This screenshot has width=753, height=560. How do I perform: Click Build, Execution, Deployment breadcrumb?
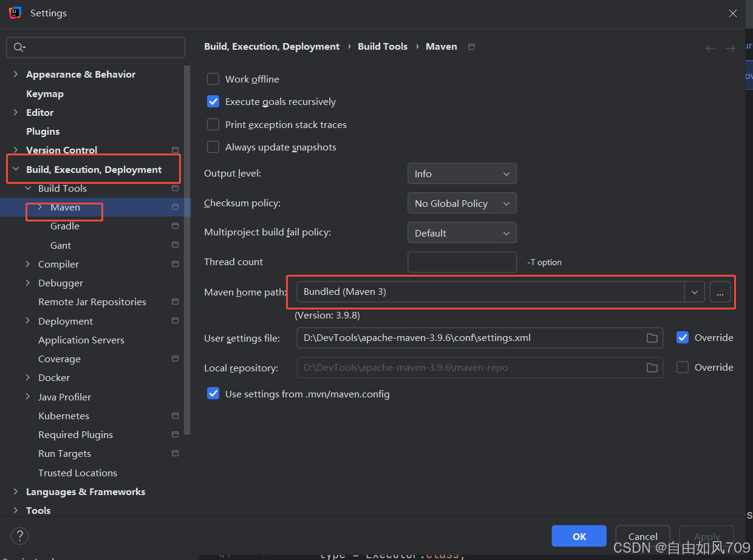(272, 47)
